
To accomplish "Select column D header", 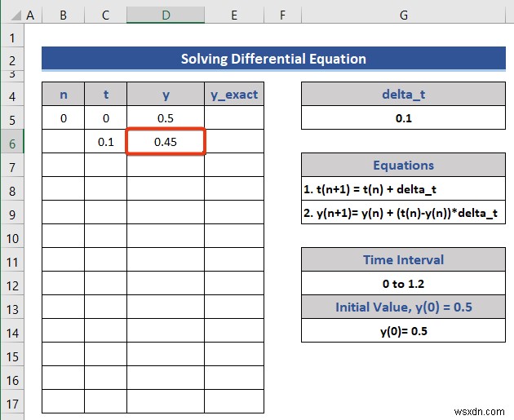I will click(x=166, y=15).
